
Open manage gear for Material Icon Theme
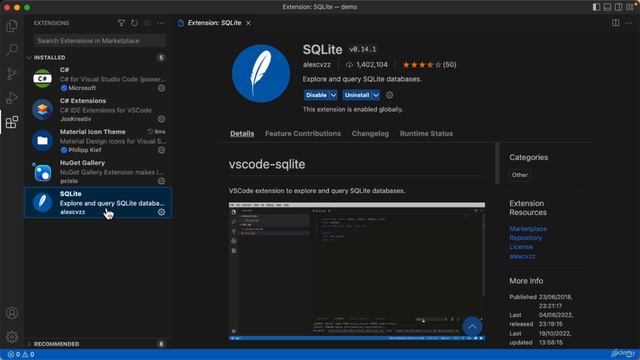[x=162, y=150]
